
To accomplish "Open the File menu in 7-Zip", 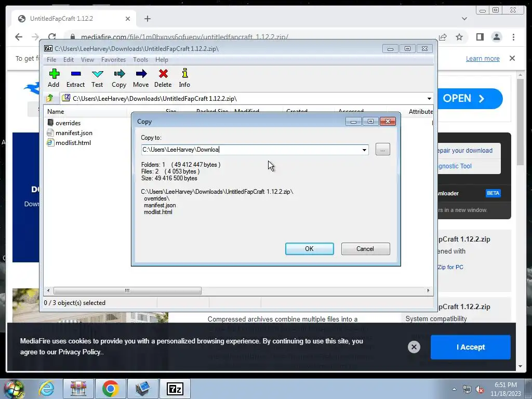I will pyautogui.click(x=51, y=60).
